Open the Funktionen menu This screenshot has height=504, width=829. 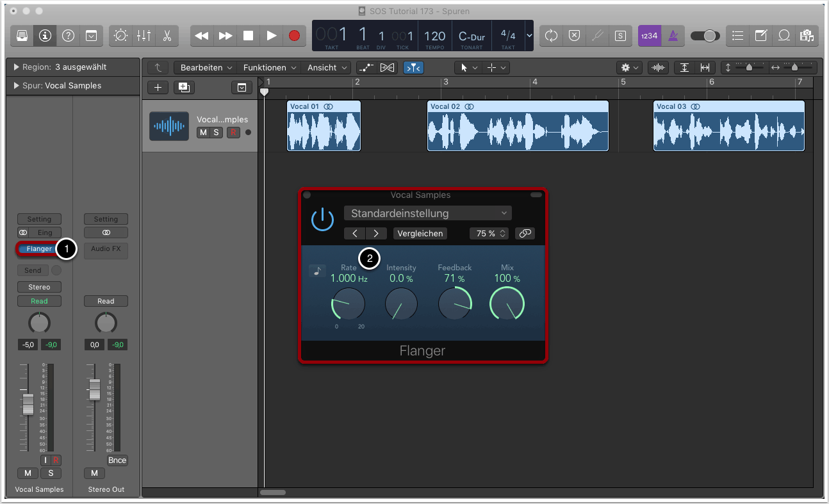(269, 67)
